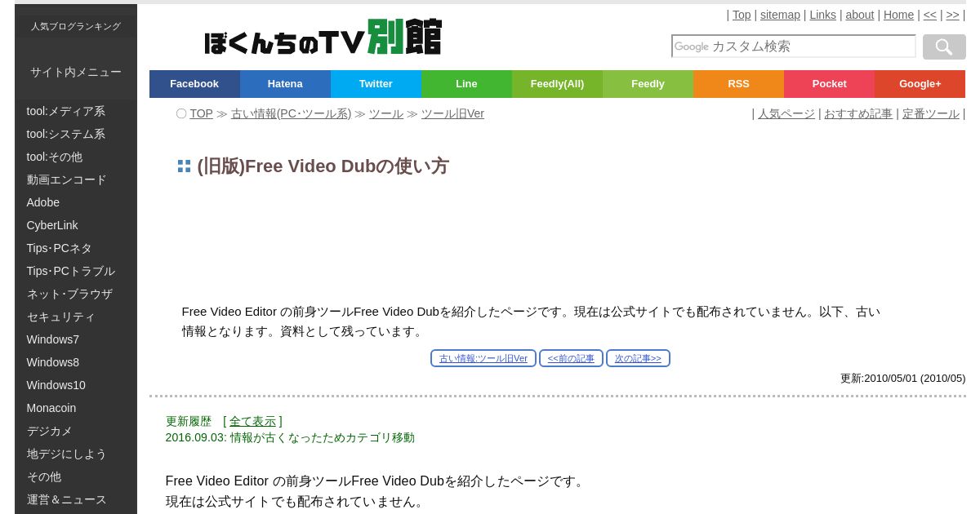
Task: Click the ぼくんちのTV別館 site logo
Action: click(323, 38)
